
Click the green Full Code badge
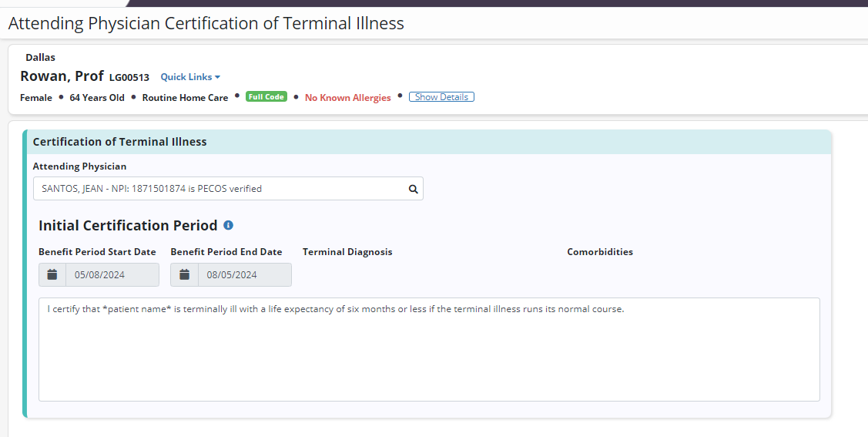[266, 97]
